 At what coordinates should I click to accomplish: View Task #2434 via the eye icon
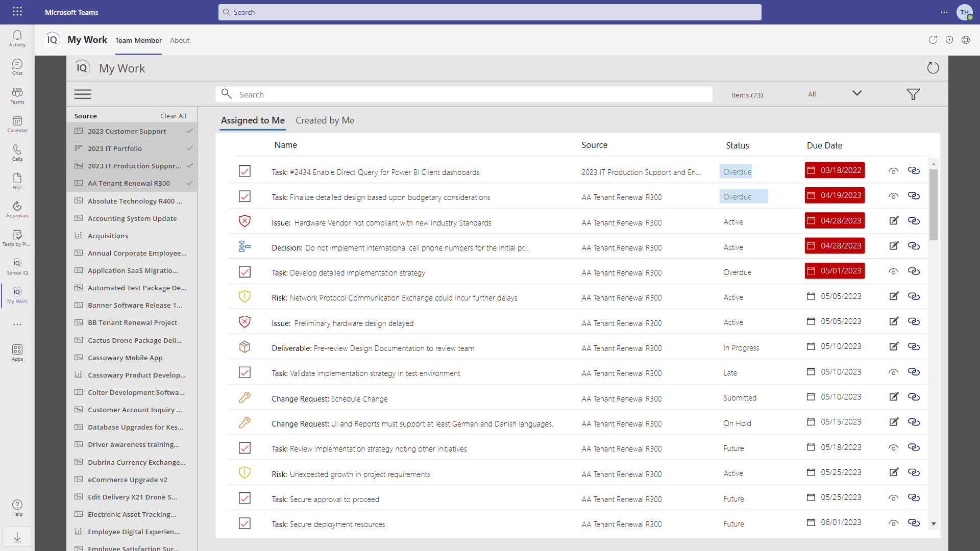click(x=893, y=171)
